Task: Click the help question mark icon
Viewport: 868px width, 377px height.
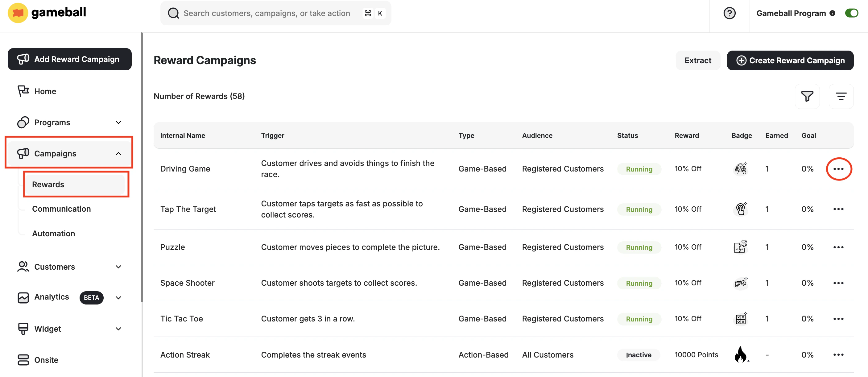Action: tap(729, 13)
